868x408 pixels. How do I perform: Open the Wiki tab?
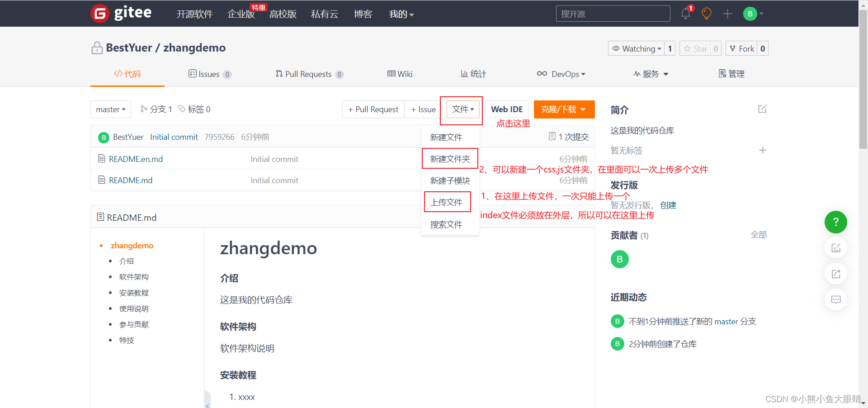[400, 74]
